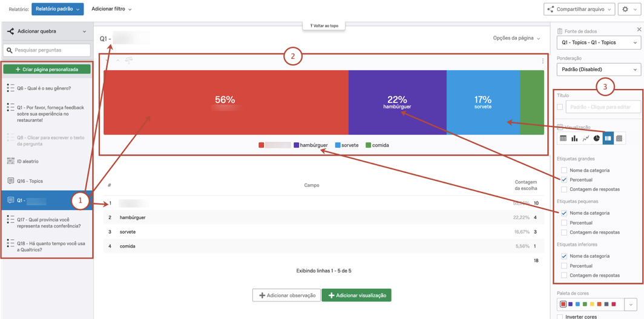Click the comment icon beside Q16 - Topics
This screenshot has width=644, height=319.
click(11, 180)
